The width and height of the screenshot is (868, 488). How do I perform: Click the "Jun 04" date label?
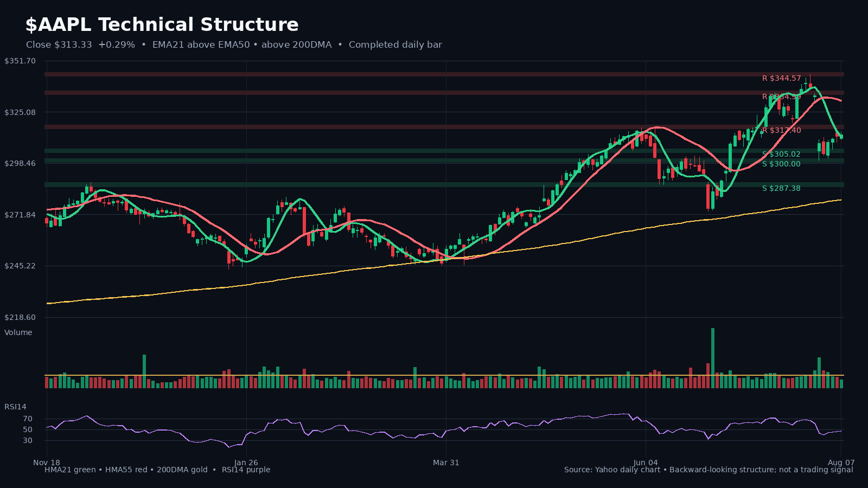(x=646, y=463)
